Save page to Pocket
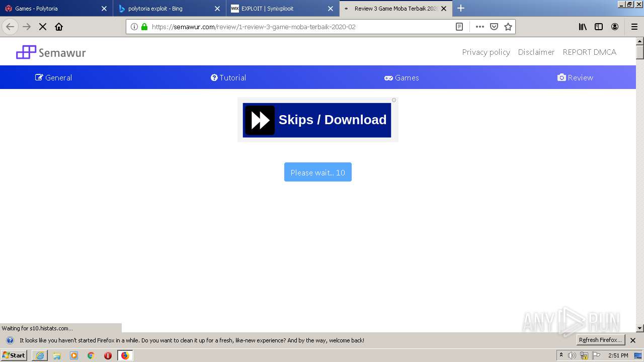 pyautogui.click(x=494, y=27)
